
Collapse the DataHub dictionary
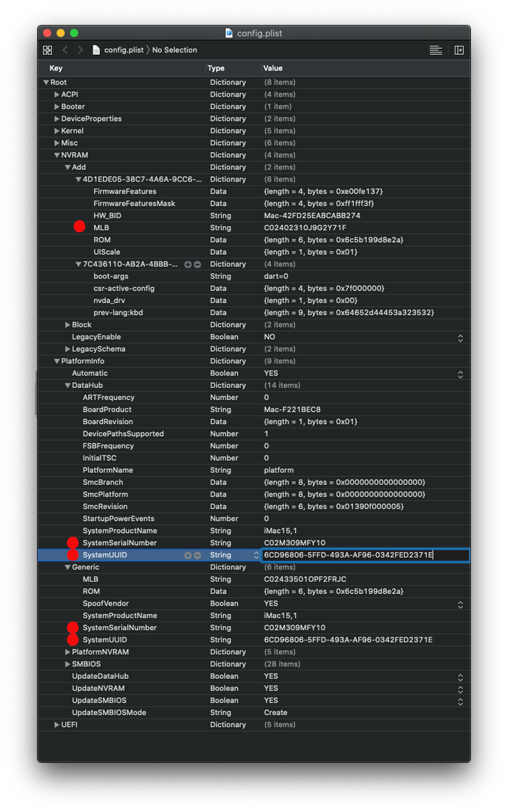[67, 386]
